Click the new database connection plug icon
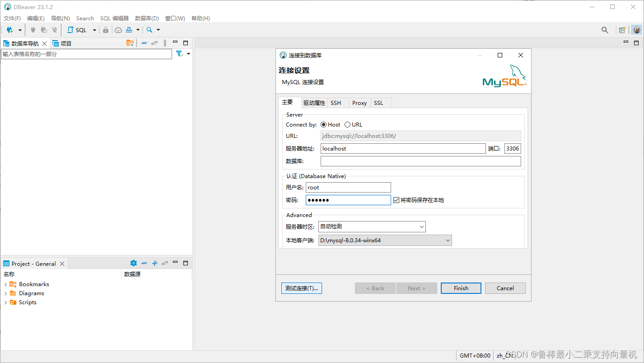Viewport: 644px width, 363px height. [x=9, y=30]
